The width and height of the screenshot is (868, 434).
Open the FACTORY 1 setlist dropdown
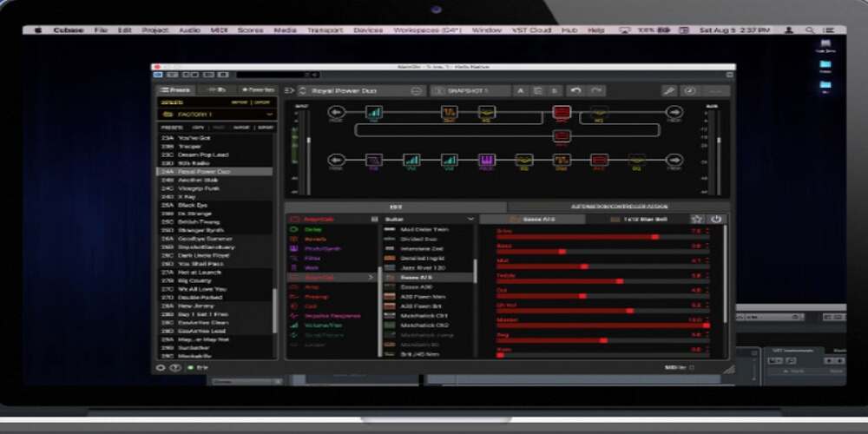coord(217,115)
